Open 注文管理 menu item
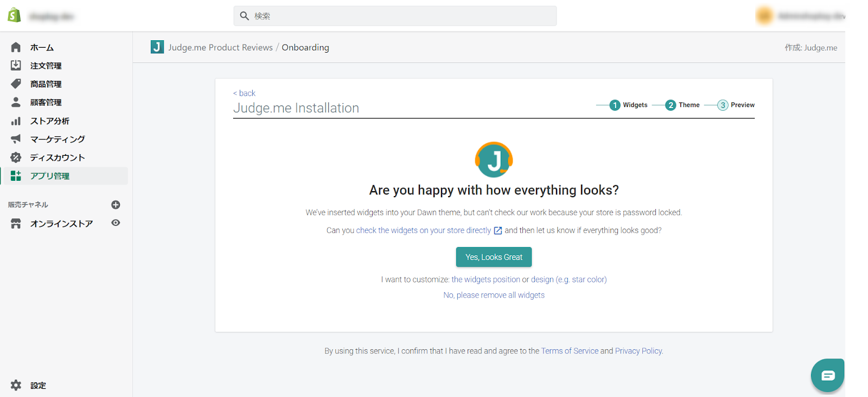The width and height of the screenshot is (868, 397). coord(46,66)
